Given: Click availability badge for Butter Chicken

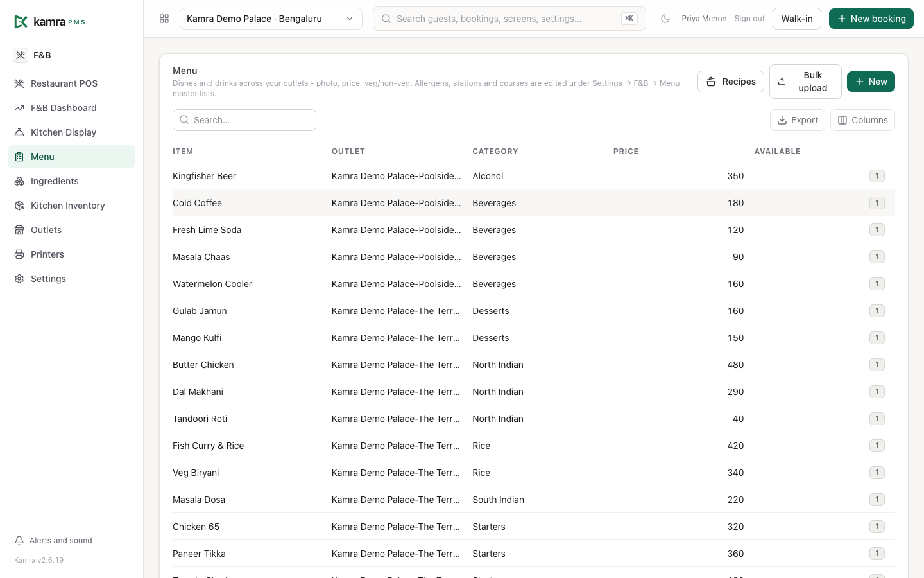Looking at the screenshot, I should pos(877,365).
